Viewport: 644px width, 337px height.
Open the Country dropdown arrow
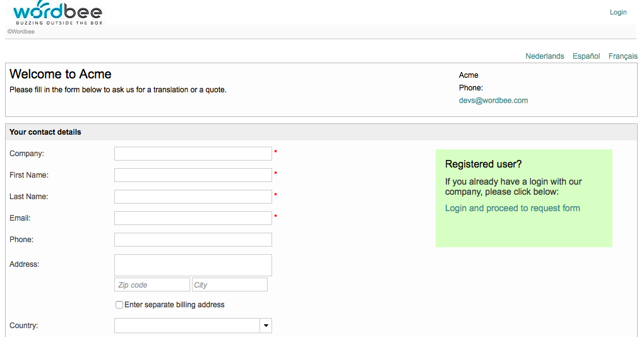(x=266, y=326)
